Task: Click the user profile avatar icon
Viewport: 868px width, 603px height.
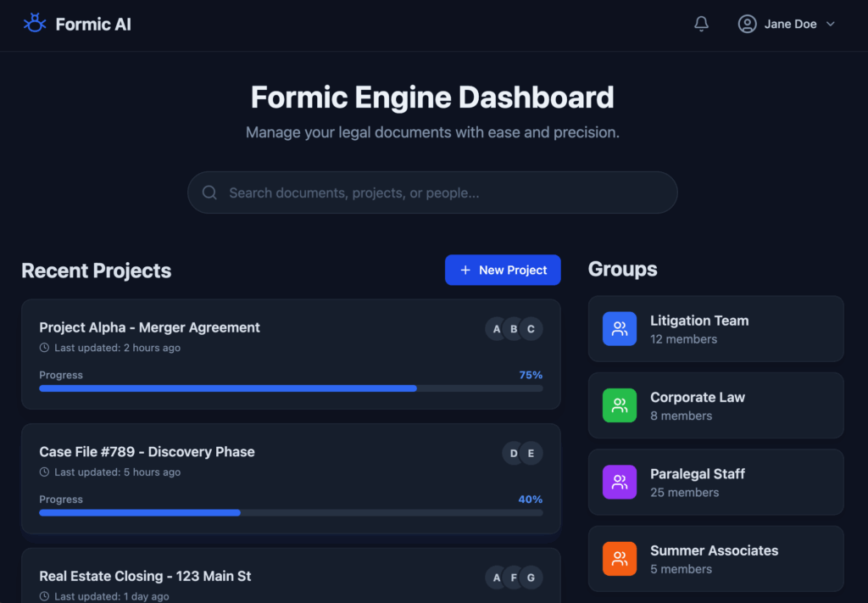Action: point(747,24)
